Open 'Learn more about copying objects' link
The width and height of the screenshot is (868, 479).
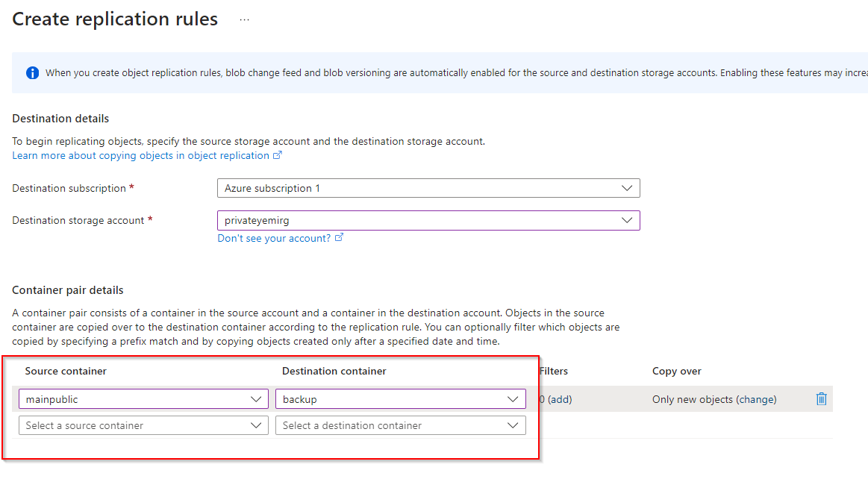pos(140,156)
